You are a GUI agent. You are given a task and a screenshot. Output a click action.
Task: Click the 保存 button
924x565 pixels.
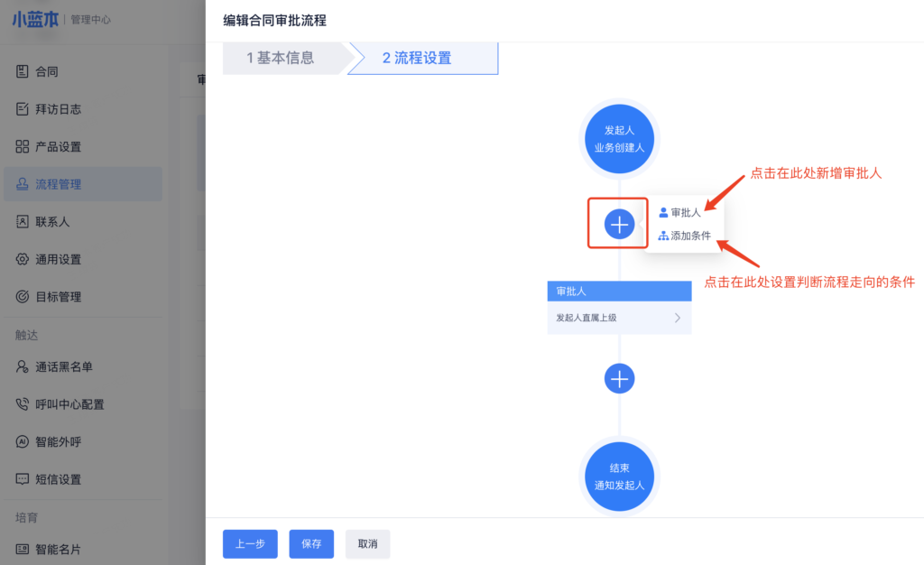tap(311, 544)
